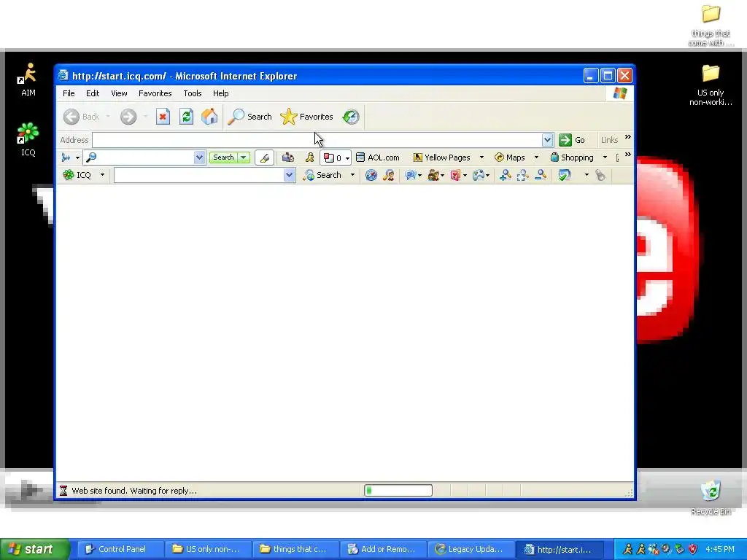Open the Help menu
The image size is (747, 560).
[220, 93]
